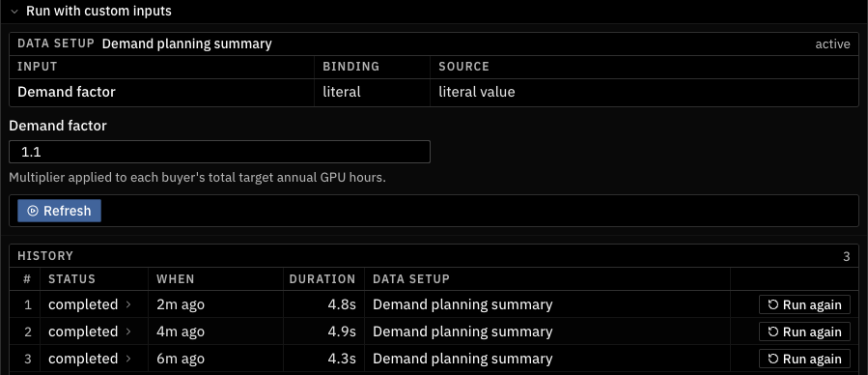Click the 'active' status label
Viewport: 868px width, 375px height.
click(832, 44)
